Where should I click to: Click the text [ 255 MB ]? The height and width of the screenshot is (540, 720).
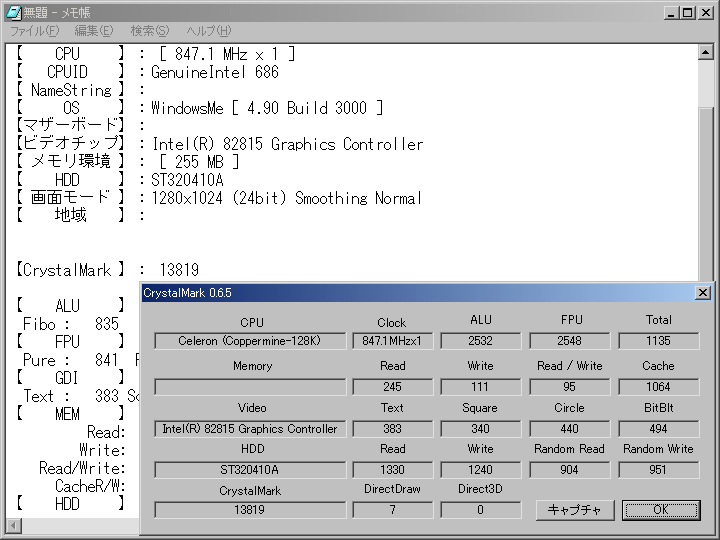pos(199,162)
